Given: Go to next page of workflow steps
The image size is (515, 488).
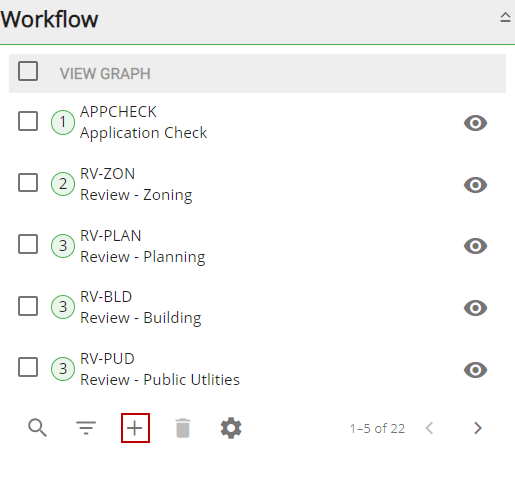Looking at the screenshot, I should pos(478,428).
